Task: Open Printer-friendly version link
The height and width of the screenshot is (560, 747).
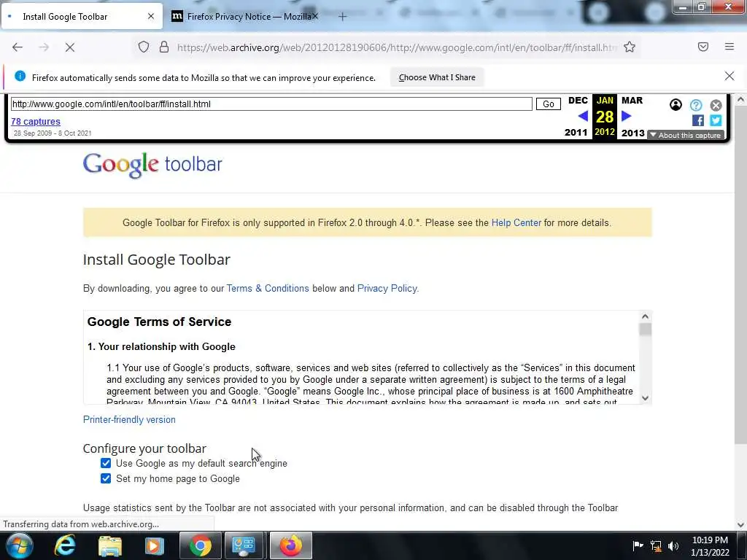Action: pos(129,419)
